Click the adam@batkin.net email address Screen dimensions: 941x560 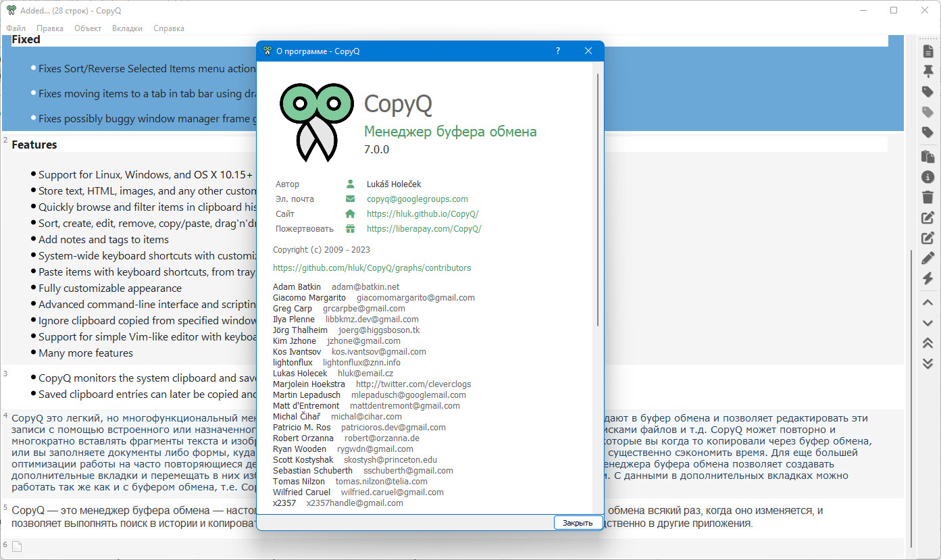pos(365,287)
